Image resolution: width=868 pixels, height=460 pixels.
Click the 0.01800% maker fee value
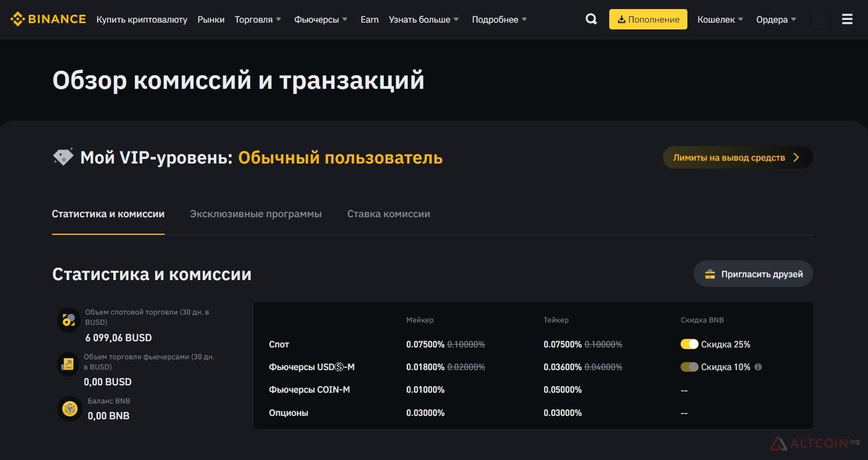pyautogui.click(x=425, y=367)
